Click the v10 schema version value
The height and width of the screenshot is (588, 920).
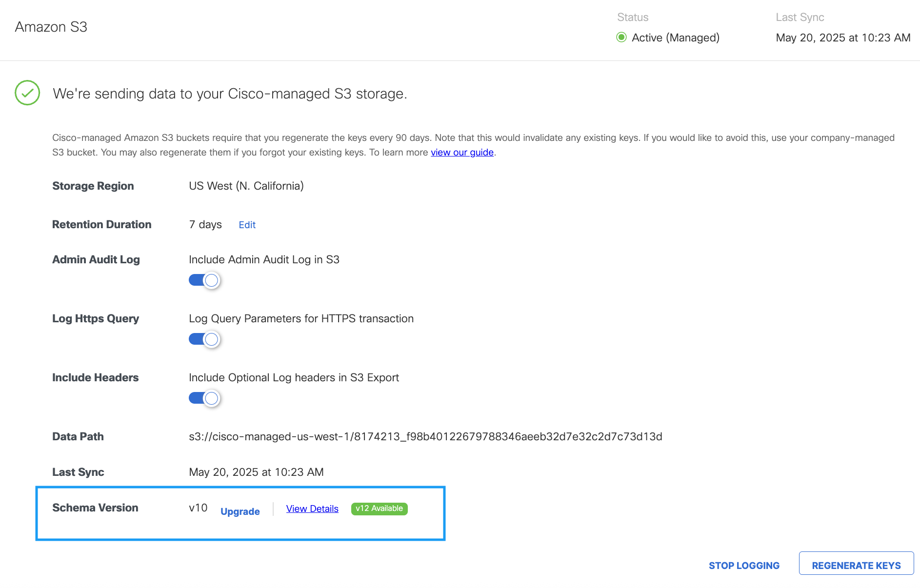pos(198,508)
